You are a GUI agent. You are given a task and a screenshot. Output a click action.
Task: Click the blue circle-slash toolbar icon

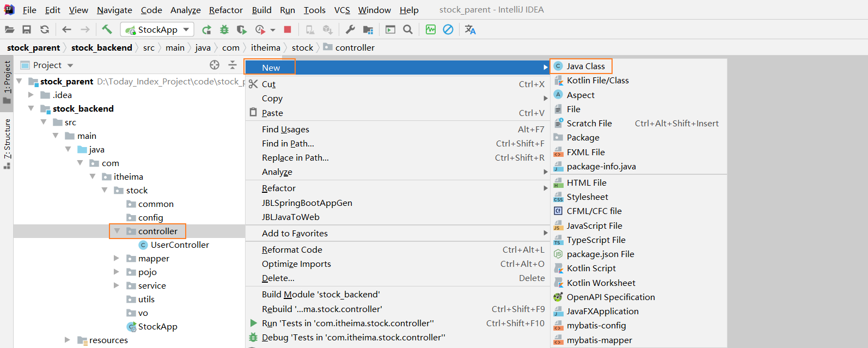pos(448,29)
